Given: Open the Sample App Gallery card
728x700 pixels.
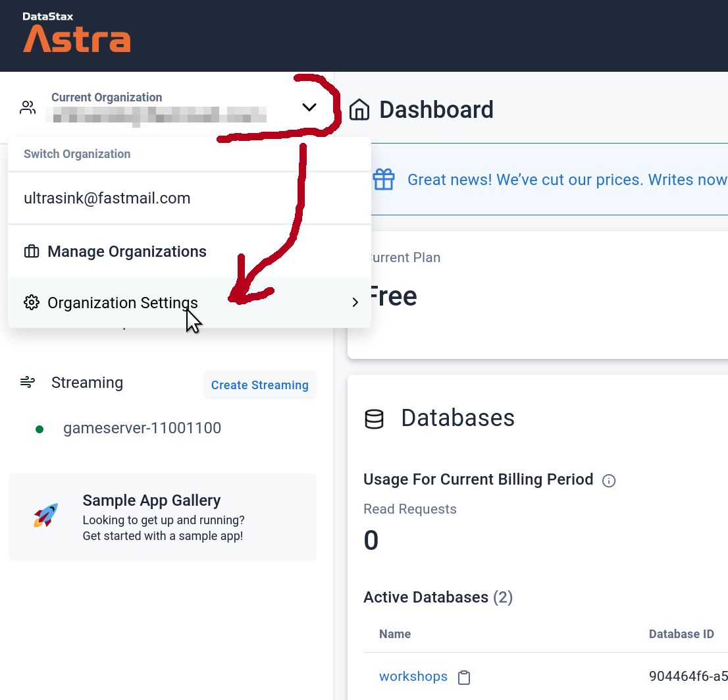Looking at the screenshot, I should click(x=163, y=517).
